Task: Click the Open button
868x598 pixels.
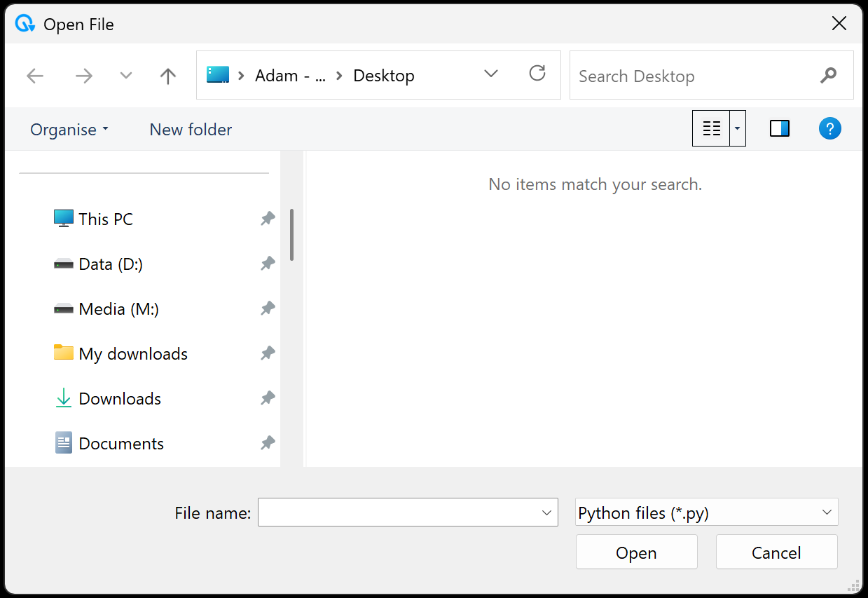Action: [636, 552]
